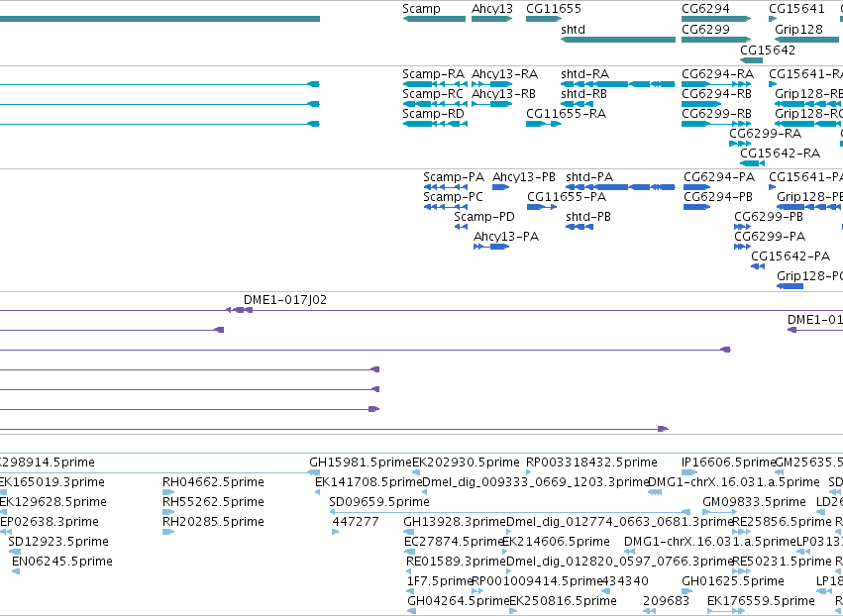Select the Scamp-RD transcript
This screenshot has width=843, height=616.
pyautogui.click(x=435, y=124)
